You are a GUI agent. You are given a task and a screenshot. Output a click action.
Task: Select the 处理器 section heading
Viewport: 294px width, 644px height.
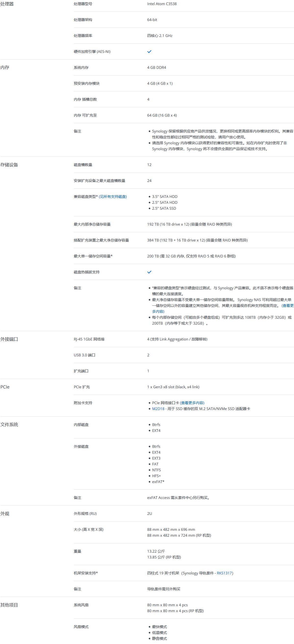click(x=7, y=4)
